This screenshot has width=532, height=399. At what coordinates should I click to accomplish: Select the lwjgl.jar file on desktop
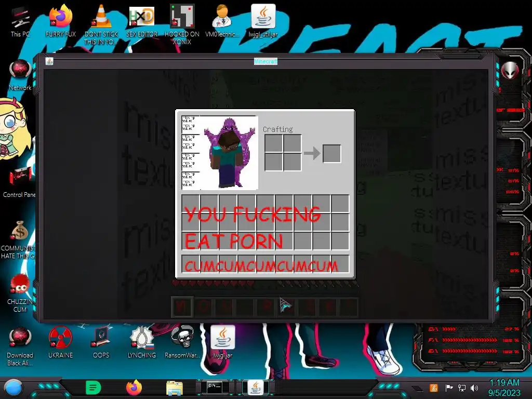pos(223,343)
